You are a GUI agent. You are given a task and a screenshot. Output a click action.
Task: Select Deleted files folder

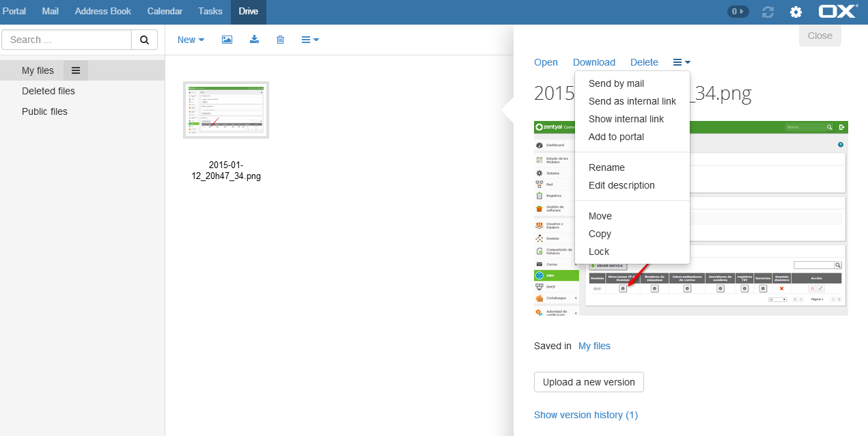(48, 91)
